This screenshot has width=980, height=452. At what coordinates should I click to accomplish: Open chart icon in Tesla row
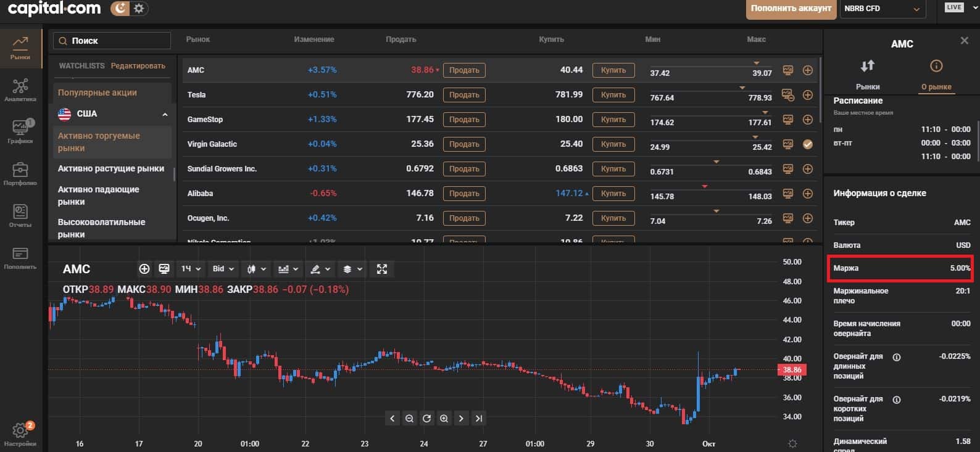pyautogui.click(x=787, y=95)
